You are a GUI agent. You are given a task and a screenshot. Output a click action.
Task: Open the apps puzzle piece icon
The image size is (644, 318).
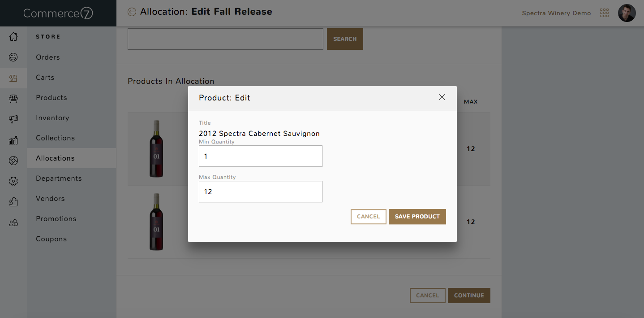(x=13, y=202)
